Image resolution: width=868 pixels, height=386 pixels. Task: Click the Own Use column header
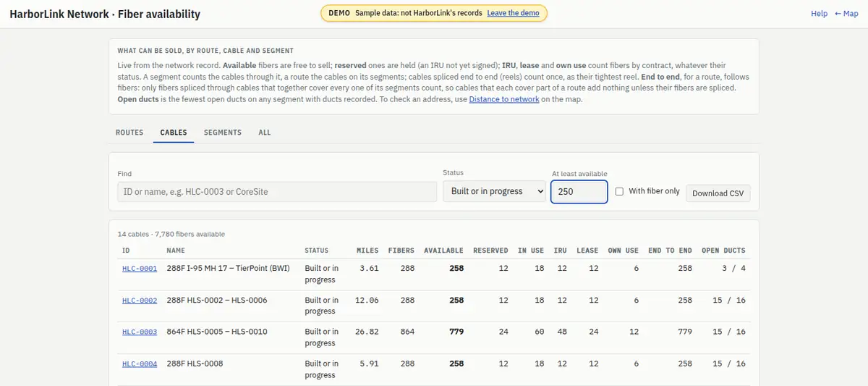pyautogui.click(x=624, y=251)
